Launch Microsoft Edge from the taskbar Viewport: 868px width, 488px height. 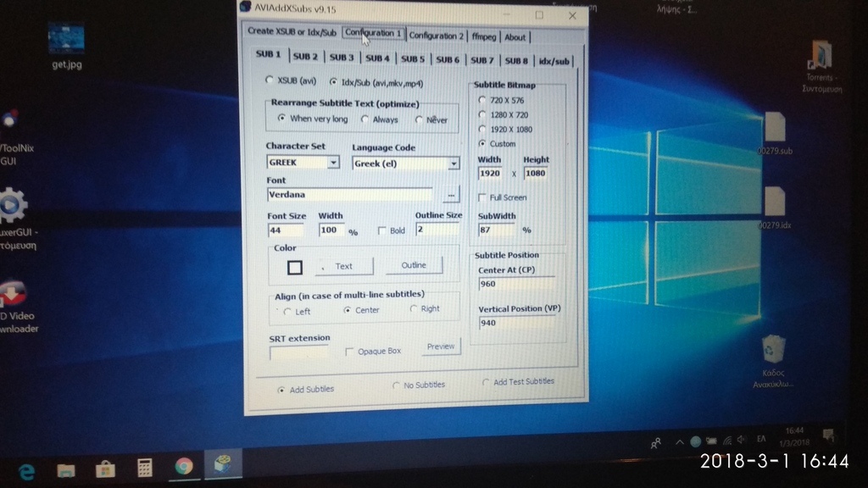click(27, 470)
